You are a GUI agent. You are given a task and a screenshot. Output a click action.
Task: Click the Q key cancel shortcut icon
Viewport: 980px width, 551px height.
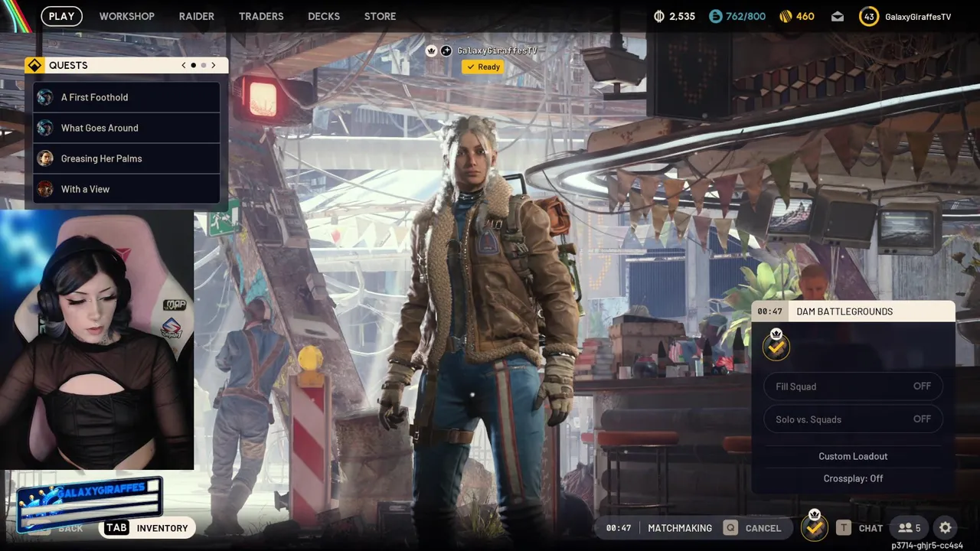(730, 527)
